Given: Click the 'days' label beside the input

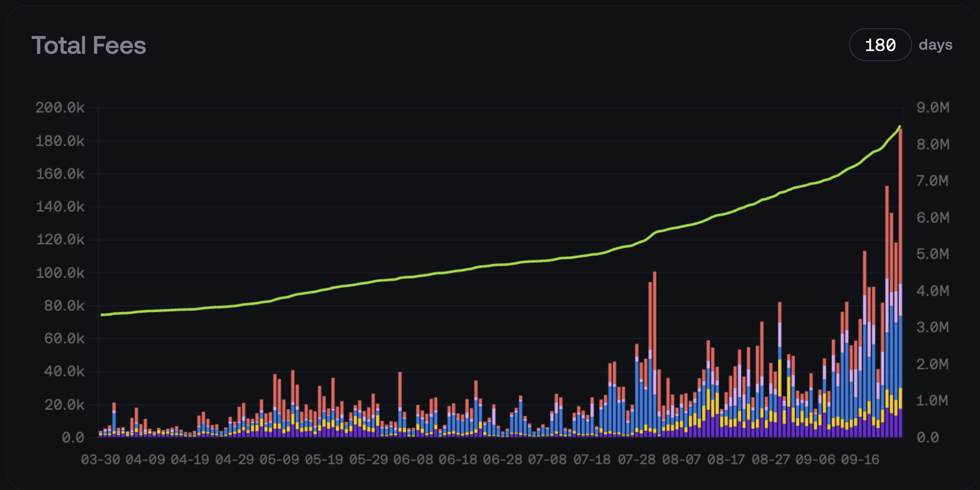Looking at the screenshot, I should pyautogui.click(x=935, y=45).
